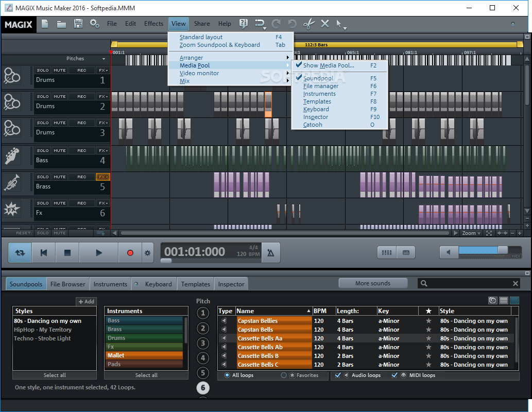Select pitch number 3 button
This screenshot has height=412, width=532.
203,343
